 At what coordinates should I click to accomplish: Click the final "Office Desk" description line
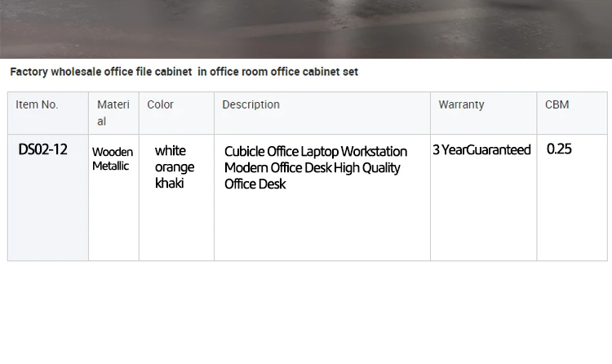click(x=255, y=184)
